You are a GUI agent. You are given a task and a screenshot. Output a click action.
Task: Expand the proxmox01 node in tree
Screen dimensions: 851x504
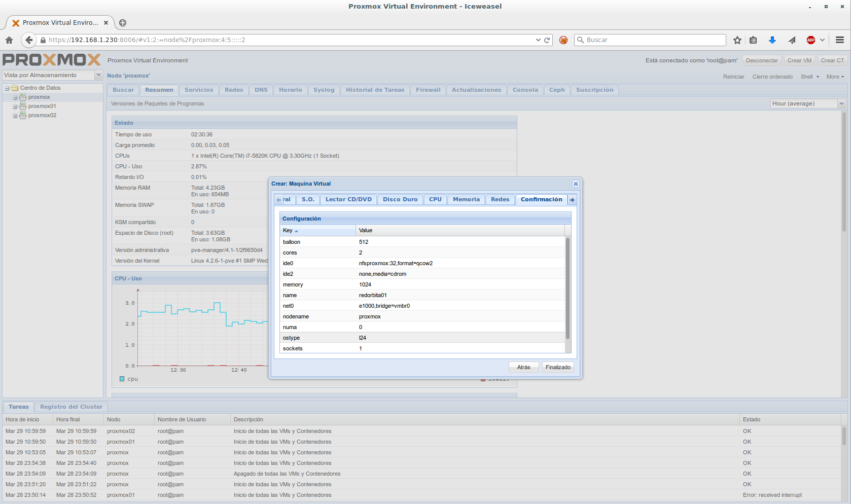pos(15,106)
